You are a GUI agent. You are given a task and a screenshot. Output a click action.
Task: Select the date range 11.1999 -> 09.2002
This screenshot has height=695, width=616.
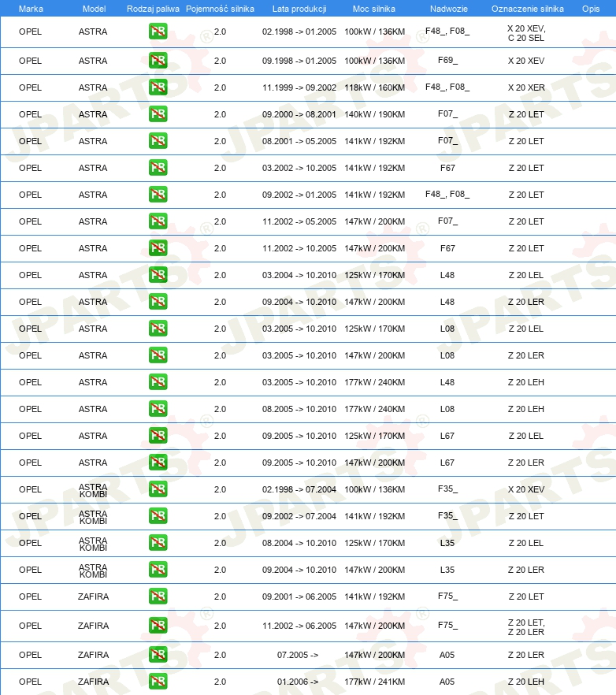(x=299, y=87)
